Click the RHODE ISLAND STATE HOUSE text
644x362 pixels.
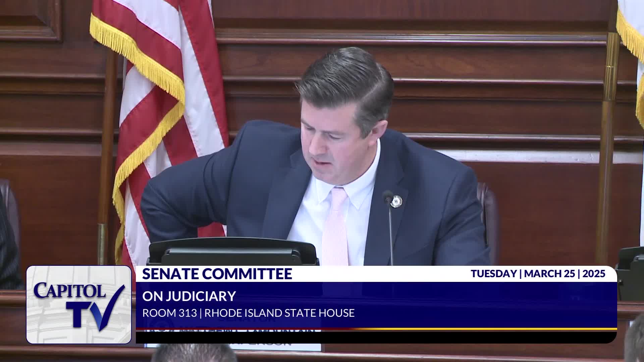pos(279,313)
